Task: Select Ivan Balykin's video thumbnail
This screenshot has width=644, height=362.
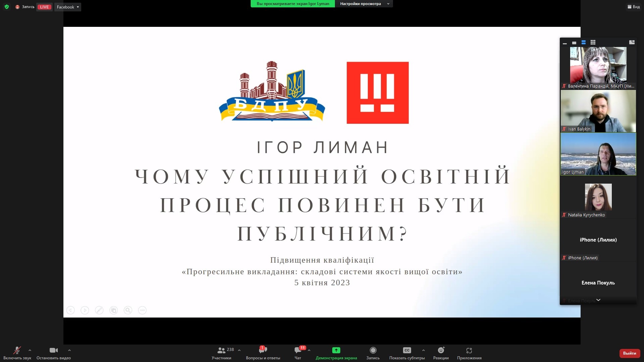Action: point(598,111)
